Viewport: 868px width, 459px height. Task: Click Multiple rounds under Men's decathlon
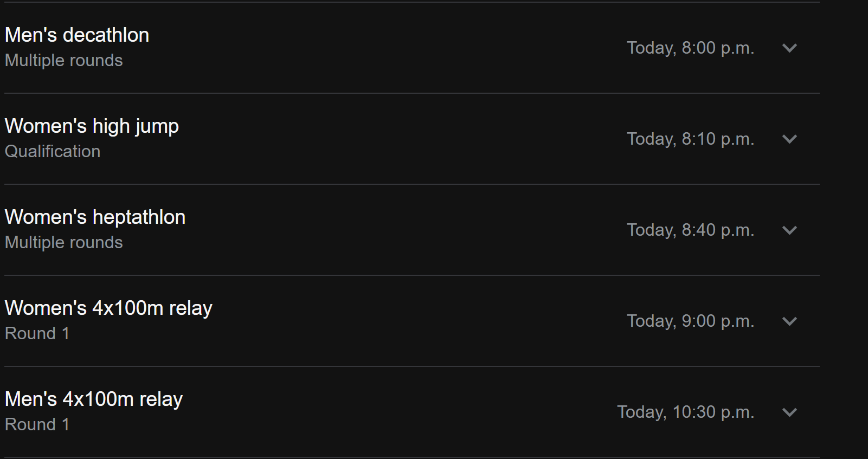(x=64, y=61)
